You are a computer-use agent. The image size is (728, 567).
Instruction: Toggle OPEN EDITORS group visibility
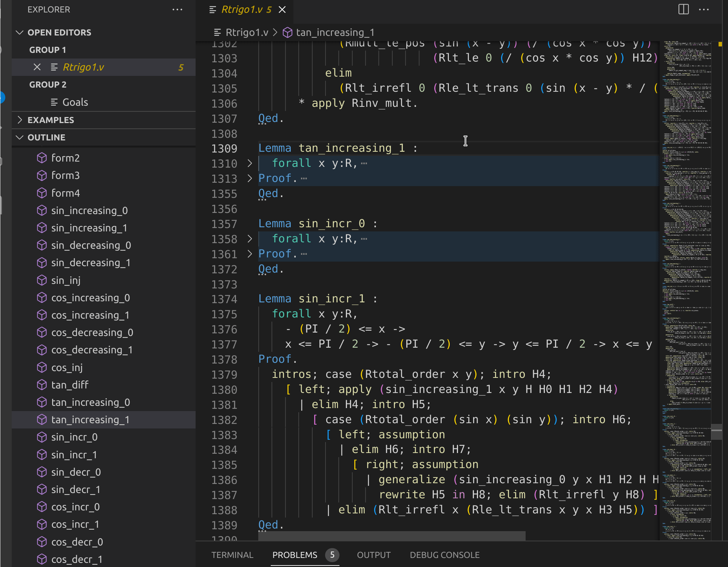[x=21, y=32]
